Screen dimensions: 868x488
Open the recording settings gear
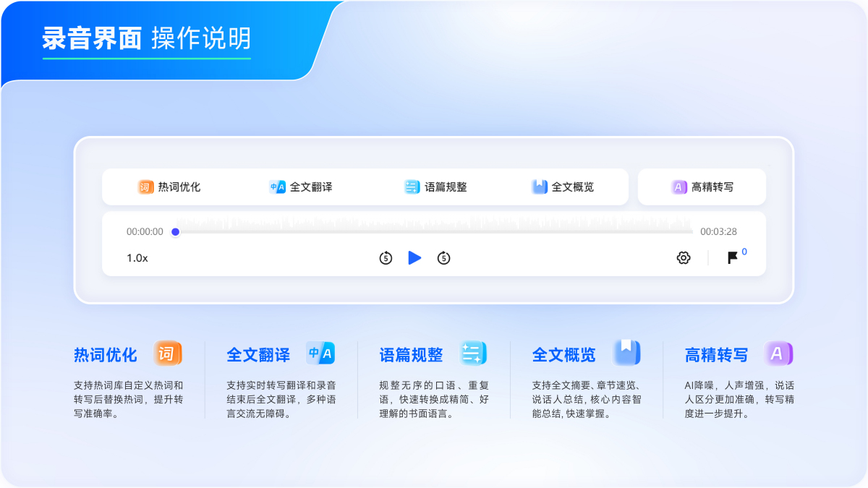coord(683,257)
